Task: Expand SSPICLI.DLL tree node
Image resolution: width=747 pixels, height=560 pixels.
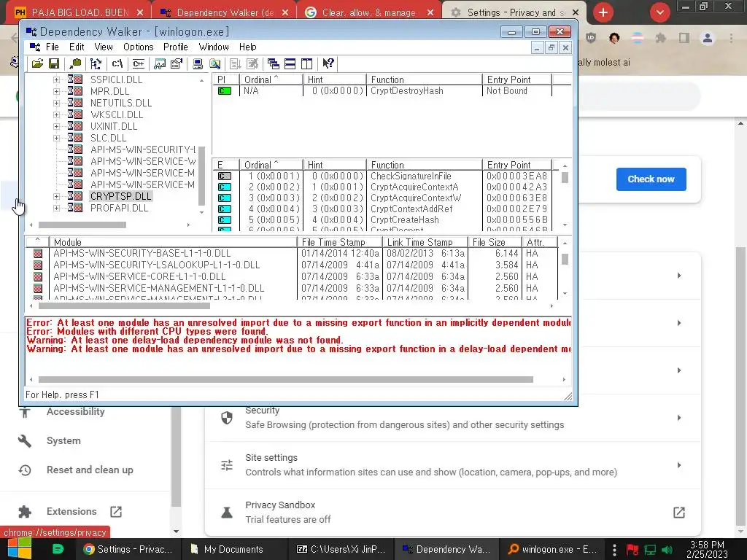Action: click(x=56, y=79)
